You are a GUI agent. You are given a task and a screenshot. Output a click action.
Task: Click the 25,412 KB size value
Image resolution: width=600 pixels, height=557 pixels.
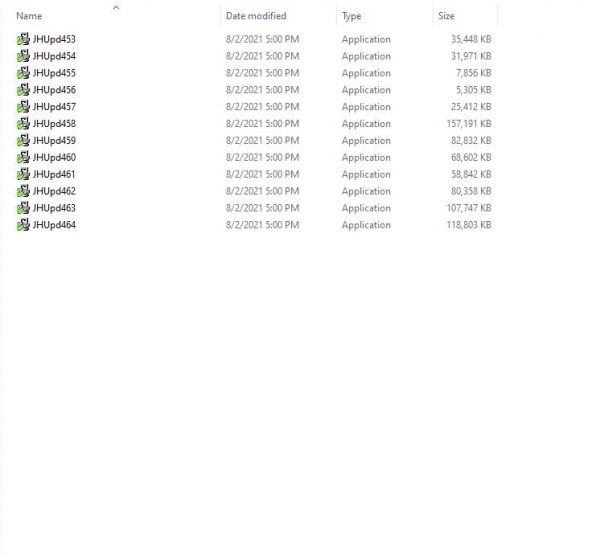[471, 106]
